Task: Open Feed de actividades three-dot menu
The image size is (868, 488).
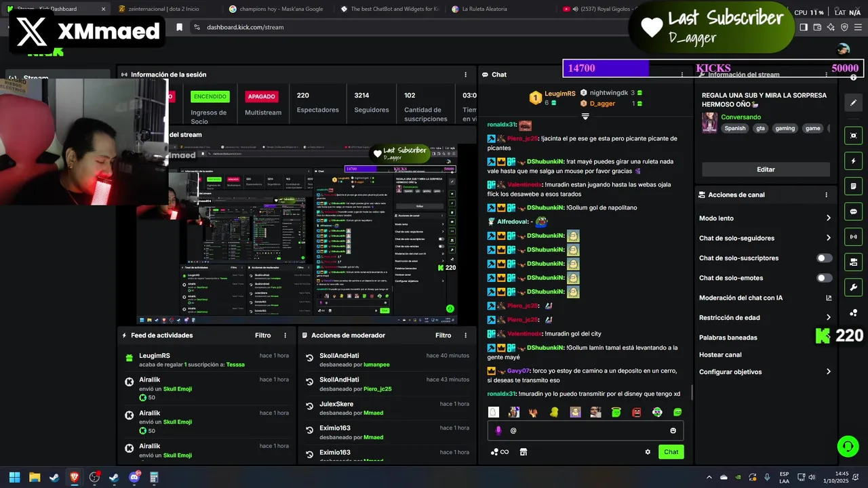Action: (x=285, y=335)
